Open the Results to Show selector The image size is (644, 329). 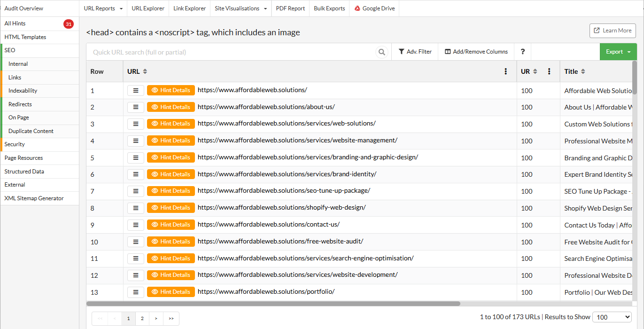click(612, 317)
